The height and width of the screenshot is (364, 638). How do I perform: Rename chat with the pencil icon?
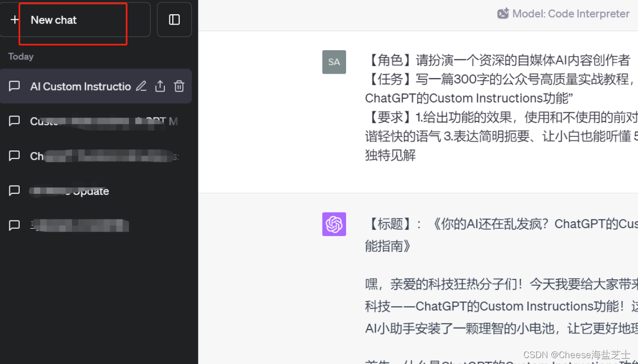click(x=141, y=86)
